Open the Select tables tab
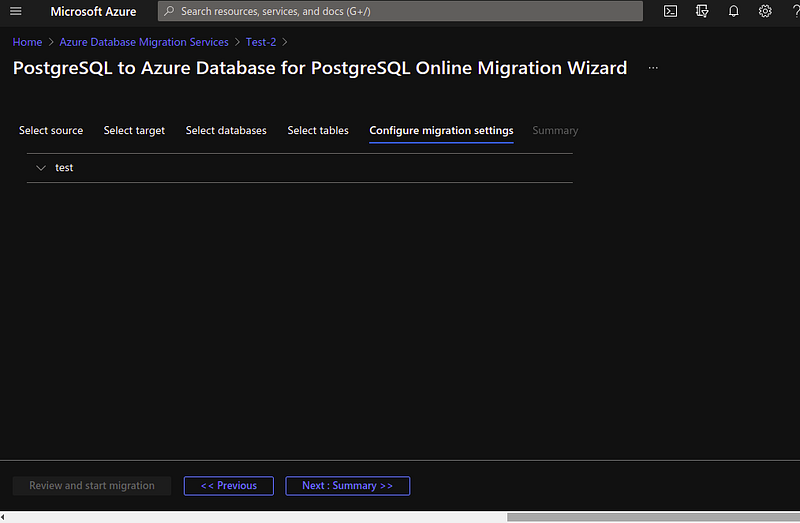This screenshot has width=800, height=523. (318, 131)
